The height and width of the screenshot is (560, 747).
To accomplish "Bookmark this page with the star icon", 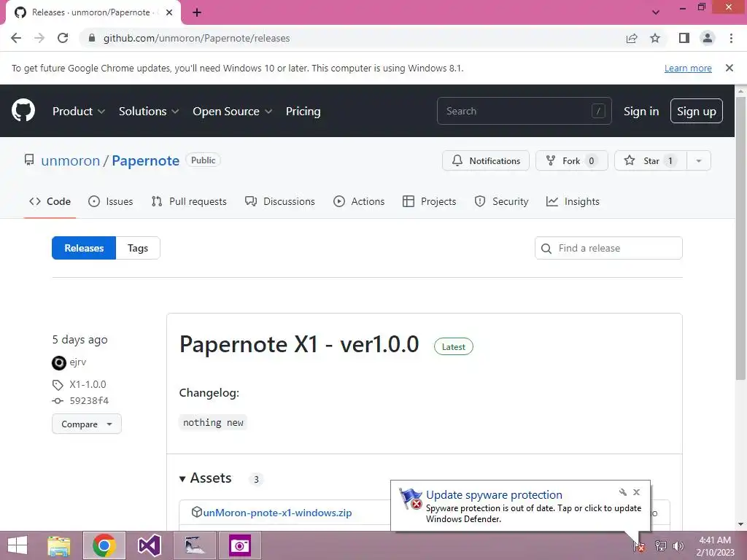I will click(x=655, y=38).
